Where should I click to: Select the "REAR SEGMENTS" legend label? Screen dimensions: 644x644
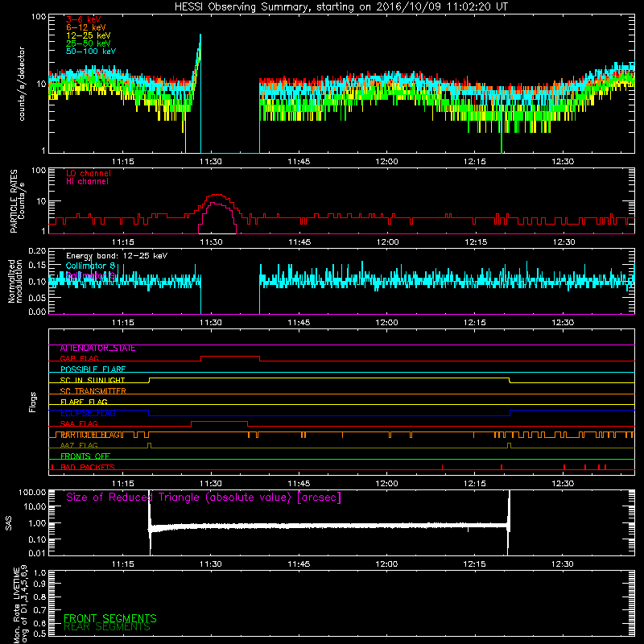click(x=107, y=627)
